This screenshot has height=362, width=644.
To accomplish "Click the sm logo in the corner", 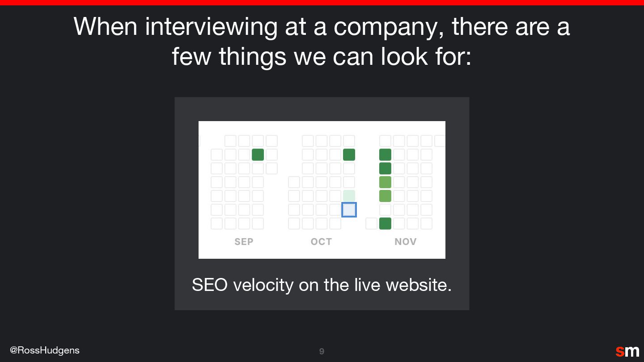I will (x=627, y=351).
